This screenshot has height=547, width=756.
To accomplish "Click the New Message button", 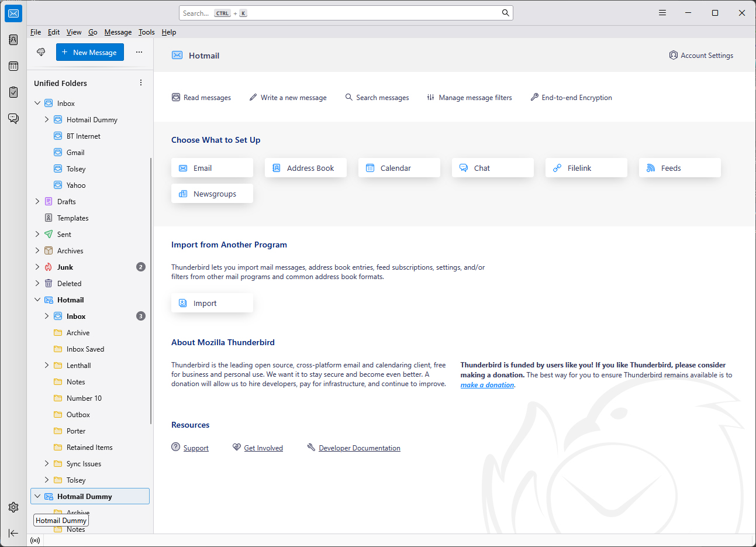I will click(x=90, y=52).
